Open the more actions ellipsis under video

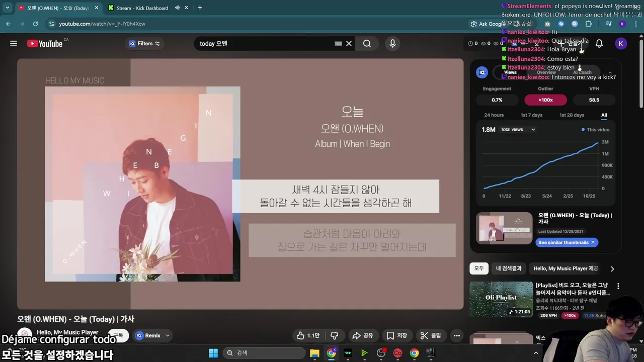pyautogui.click(x=456, y=335)
